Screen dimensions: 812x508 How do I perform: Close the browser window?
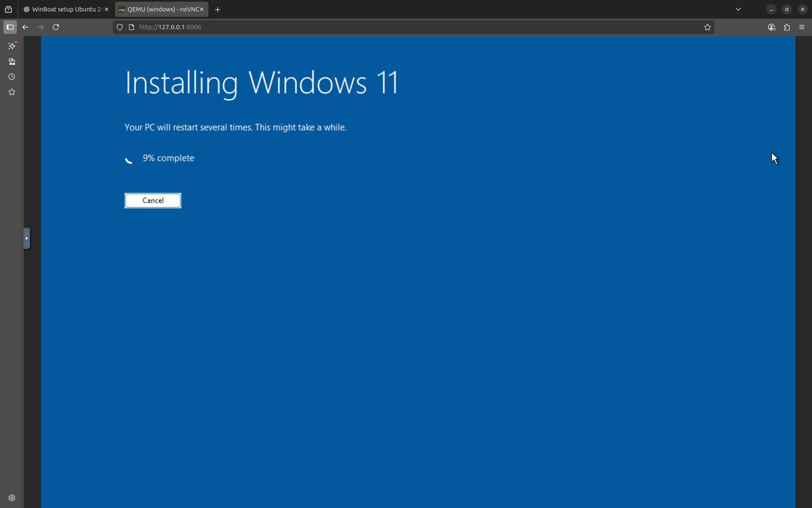point(802,9)
